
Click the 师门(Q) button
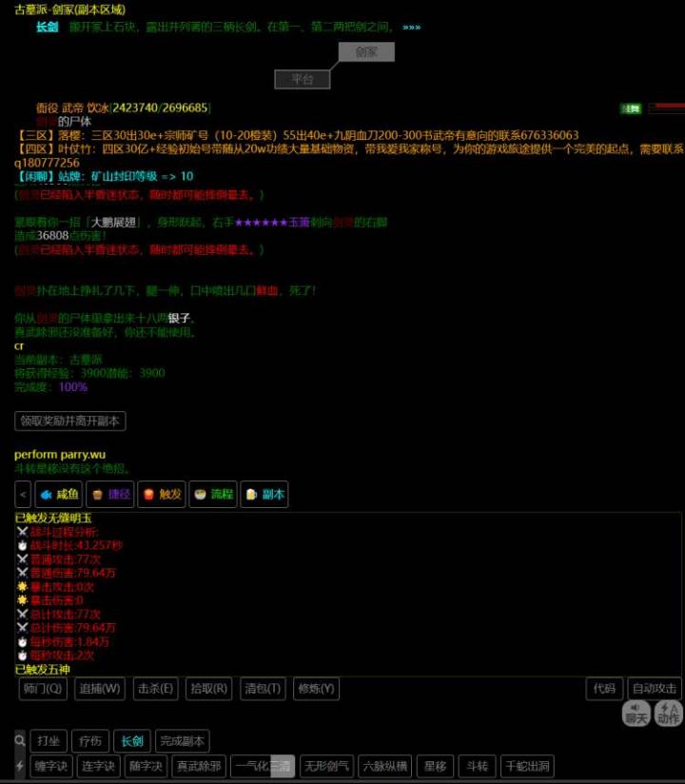(x=43, y=689)
